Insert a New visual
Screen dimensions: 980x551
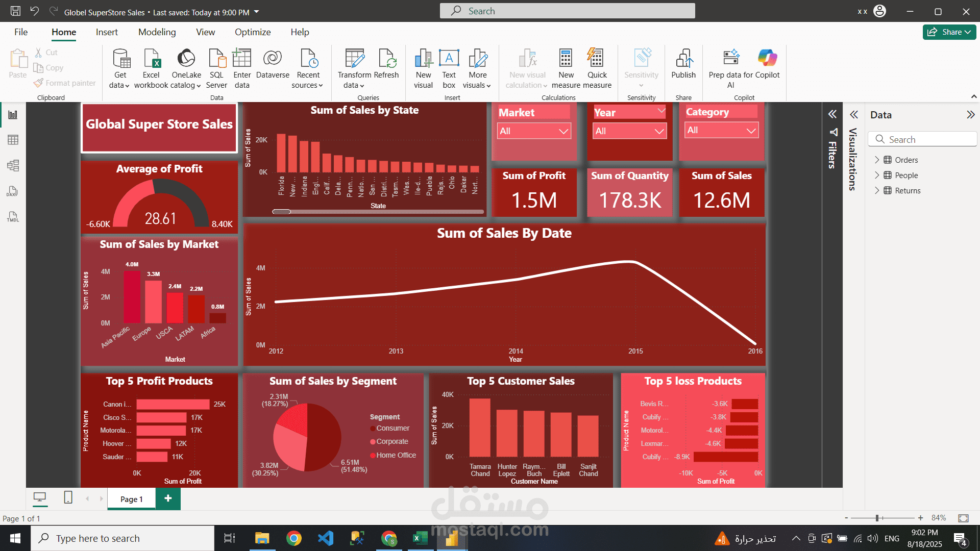[x=423, y=69]
